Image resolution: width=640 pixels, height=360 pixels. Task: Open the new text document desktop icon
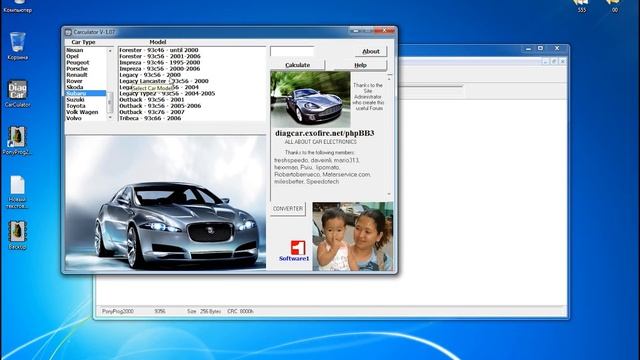point(17,192)
